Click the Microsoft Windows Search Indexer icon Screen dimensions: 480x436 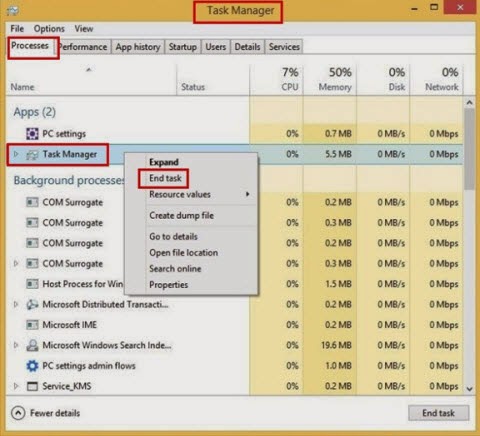click(x=32, y=345)
